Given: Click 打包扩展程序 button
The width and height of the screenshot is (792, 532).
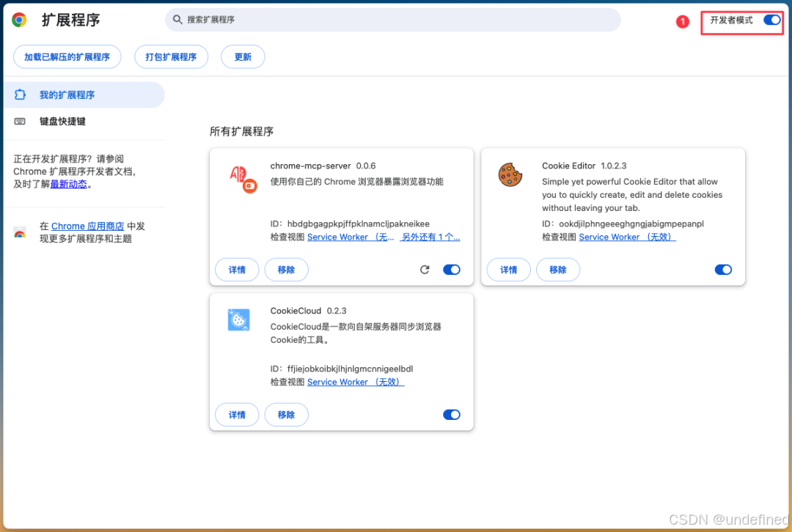Looking at the screenshot, I should [171, 56].
